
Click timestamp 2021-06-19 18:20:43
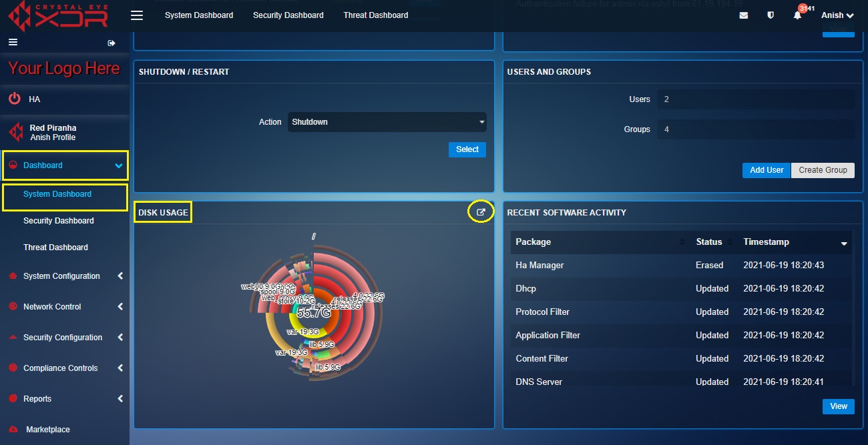point(784,266)
